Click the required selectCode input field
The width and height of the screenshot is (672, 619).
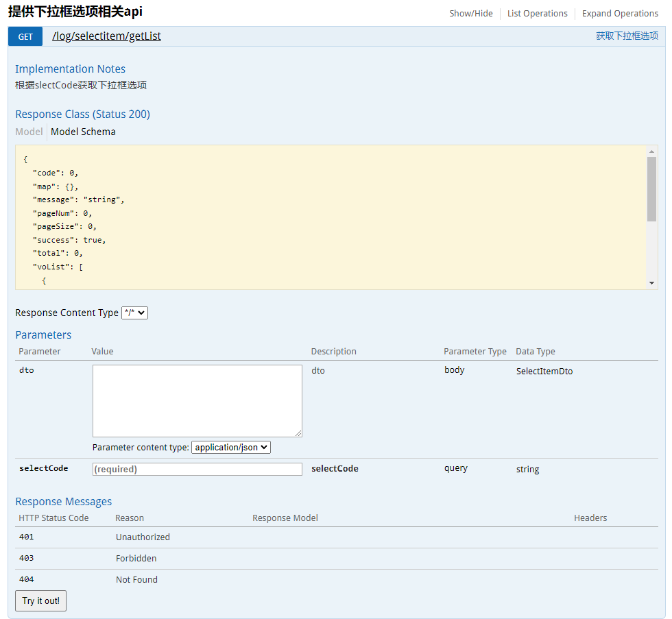(197, 469)
